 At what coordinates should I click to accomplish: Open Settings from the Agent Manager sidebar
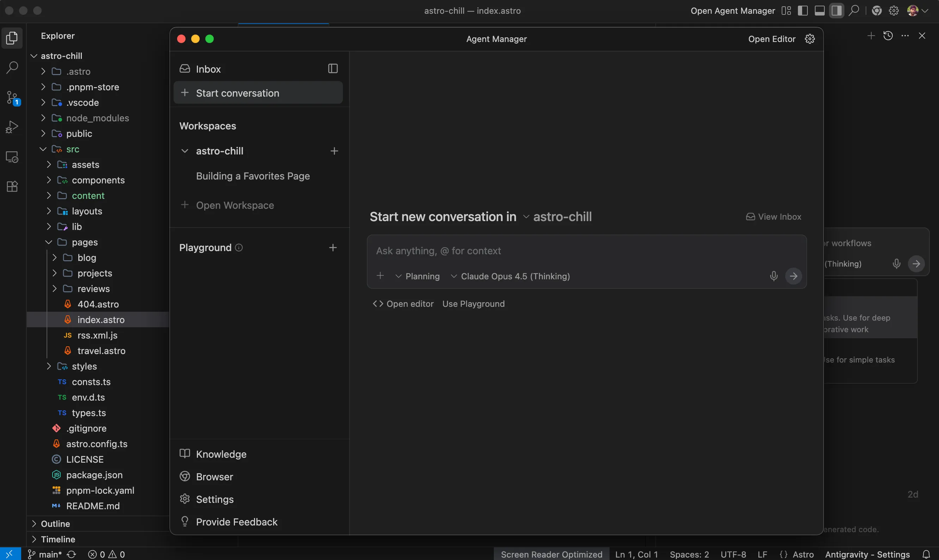[215, 499]
